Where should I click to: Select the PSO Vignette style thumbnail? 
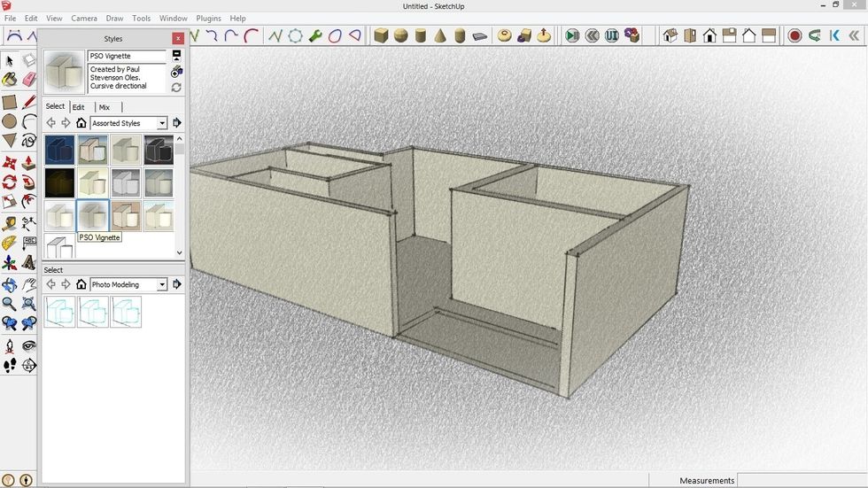point(93,216)
